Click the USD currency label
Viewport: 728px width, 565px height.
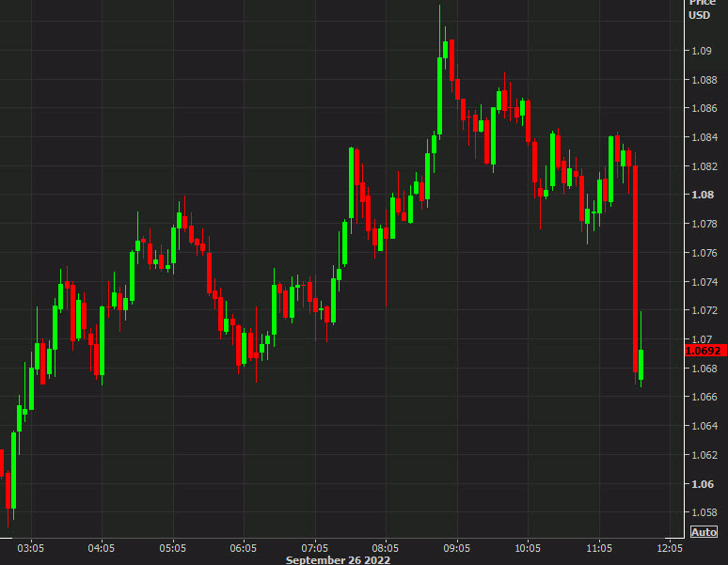tap(700, 15)
